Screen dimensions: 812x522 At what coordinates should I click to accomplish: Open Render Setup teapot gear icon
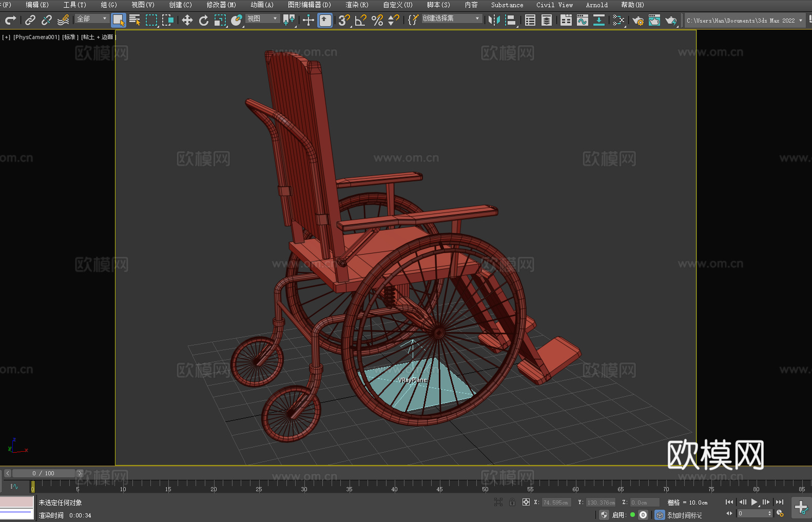(638, 20)
